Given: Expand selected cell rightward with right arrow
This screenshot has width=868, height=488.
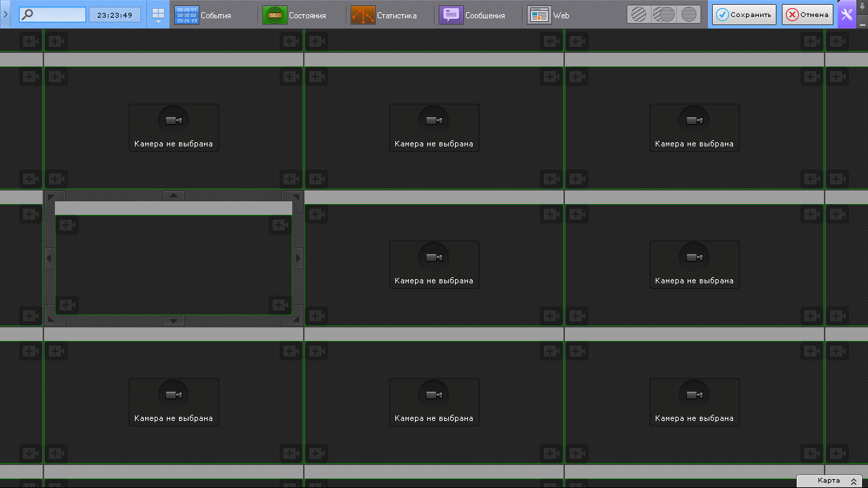Looking at the screenshot, I should pyautogui.click(x=298, y=258).
